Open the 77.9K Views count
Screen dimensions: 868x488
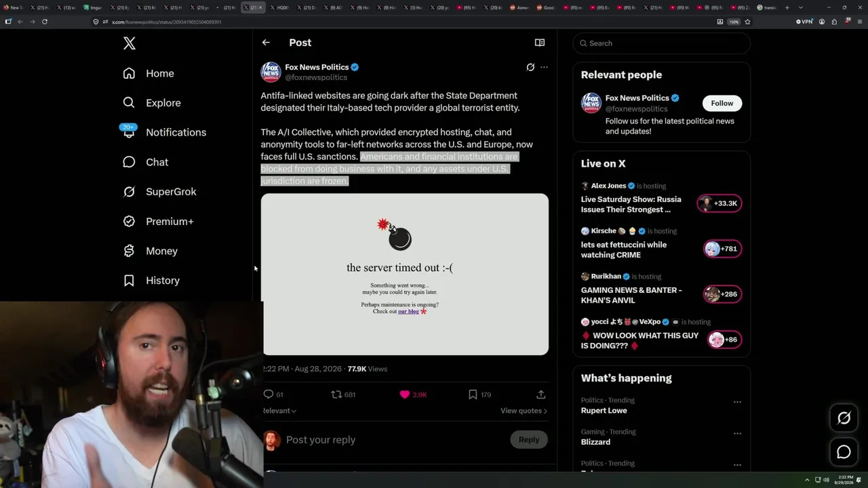coord(367,369)
